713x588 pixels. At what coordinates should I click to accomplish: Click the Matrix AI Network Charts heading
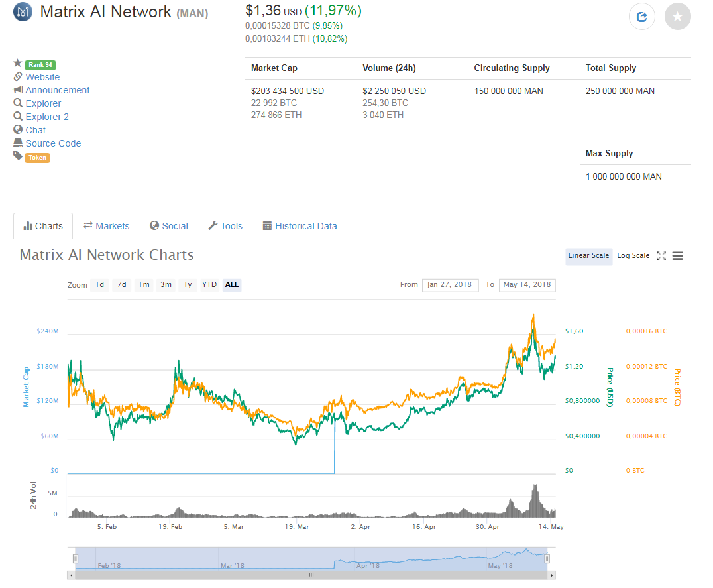(x=107, y=255)
